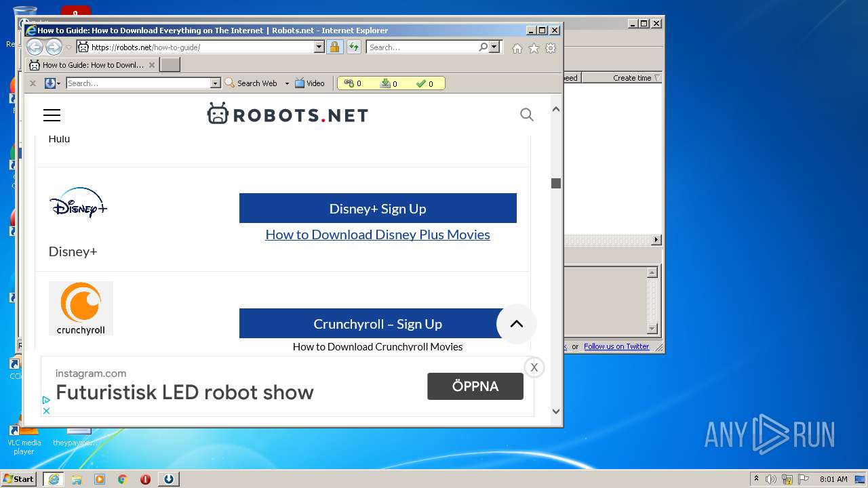868x488 pixels.
Task: Click the ÖPPNA ad button
Action: click(475, 386)
